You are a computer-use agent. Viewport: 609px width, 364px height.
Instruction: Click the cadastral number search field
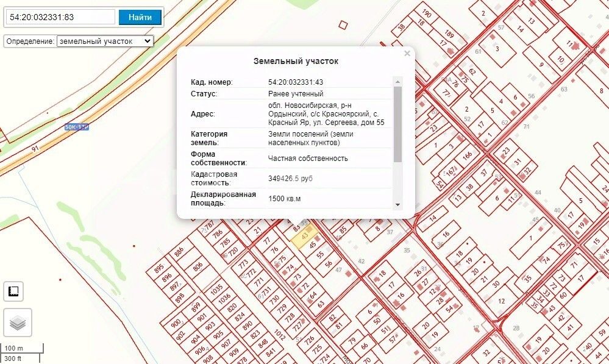pyautogui.click(x=61, y=17)
